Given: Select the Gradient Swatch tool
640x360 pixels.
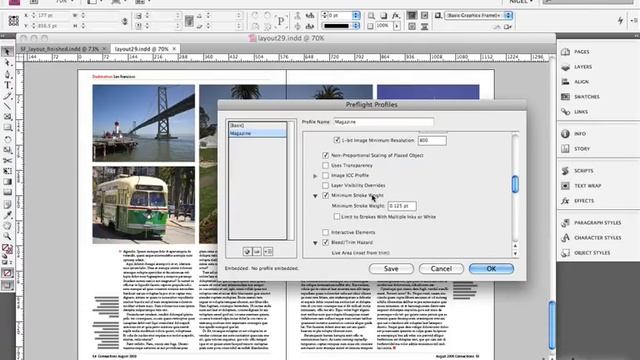Looking at the screenshot, I should point(7,182).
